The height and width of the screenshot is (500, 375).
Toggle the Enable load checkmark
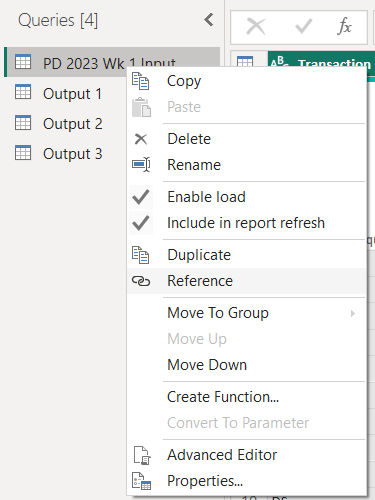(141, 197)
